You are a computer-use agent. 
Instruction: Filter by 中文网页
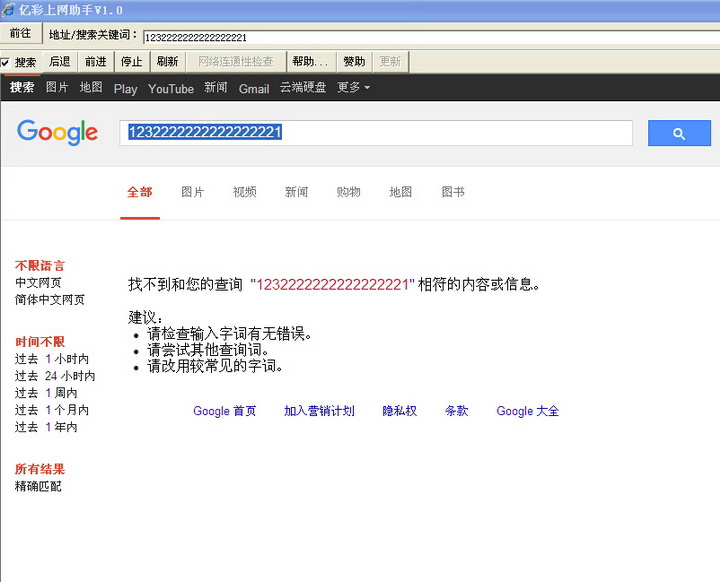coord(38,283)
